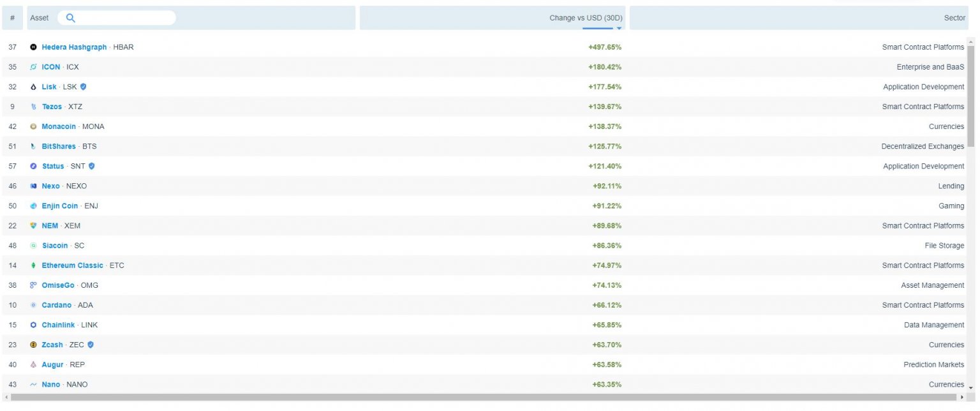This screenshot has width=980, height=411.
Task: Click the Gaming sector cell
Action: [x=951, y=205]
